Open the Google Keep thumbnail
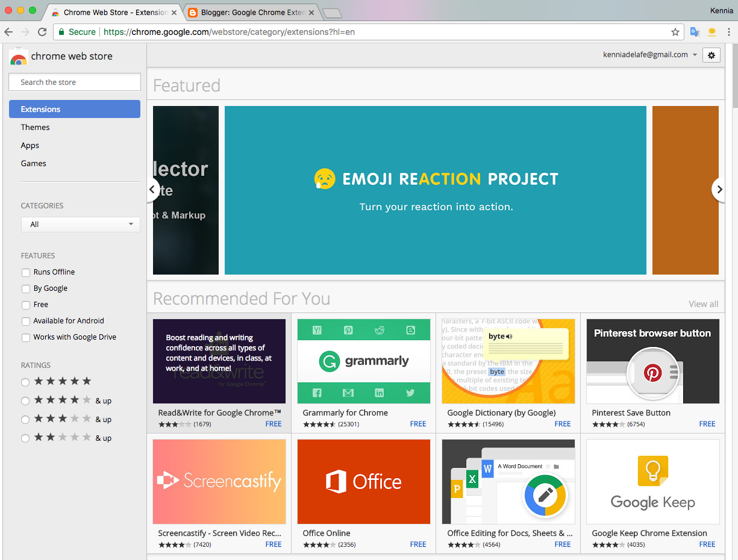The image size is (738, 560). tap(653, 482)
